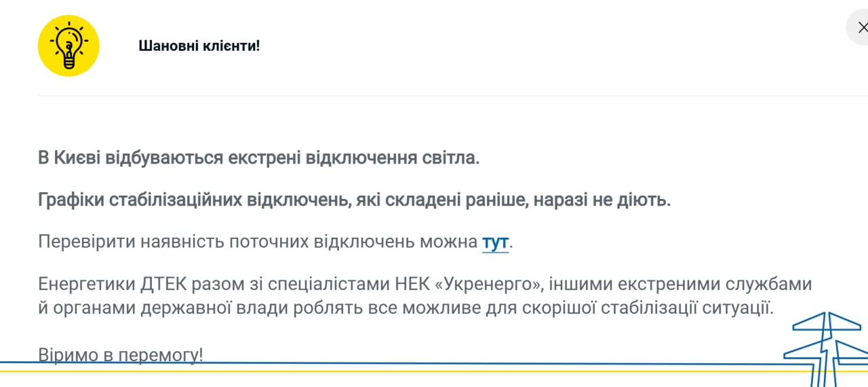Click the "Віримо в перемогу!" closing line
The height and width of the screenshot is (387, 868).
[120, 355]
